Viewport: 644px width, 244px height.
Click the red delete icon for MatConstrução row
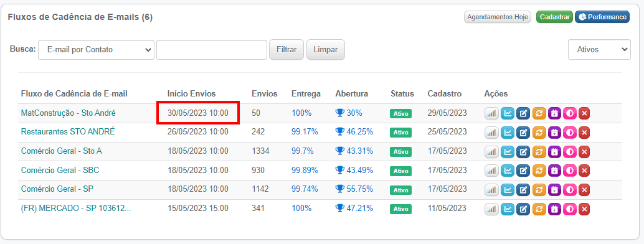(x=584, y=113)
